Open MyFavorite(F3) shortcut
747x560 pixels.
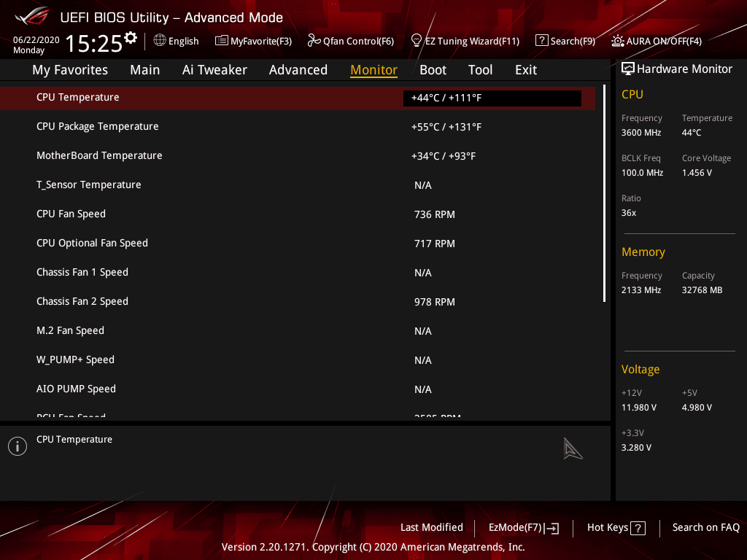pos(261,41)
